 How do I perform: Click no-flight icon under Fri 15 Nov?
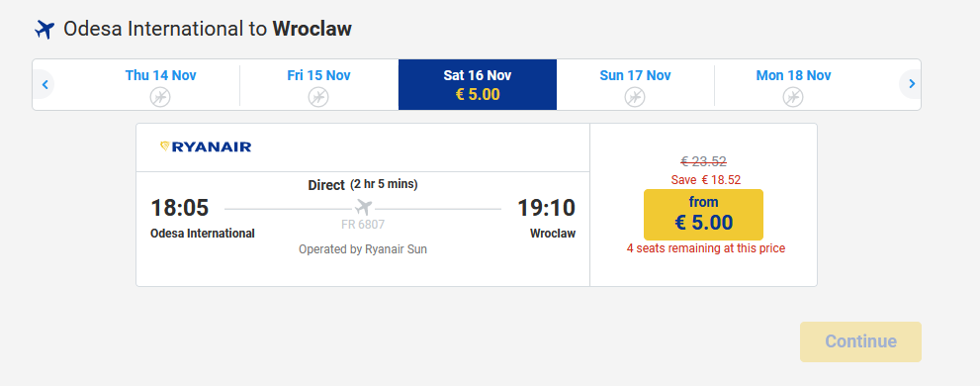pyautogui.click(x=318, y=97)
